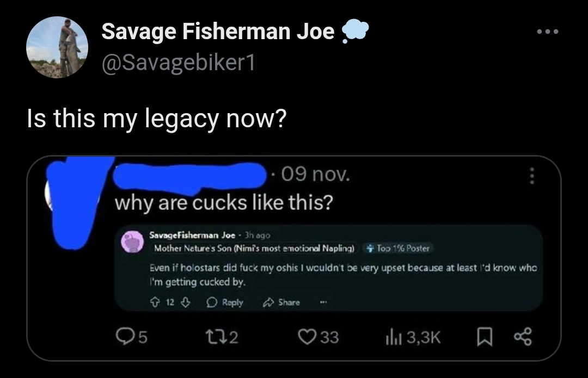Bookmark the quoted tweet
588x378 pixels.
484,337
